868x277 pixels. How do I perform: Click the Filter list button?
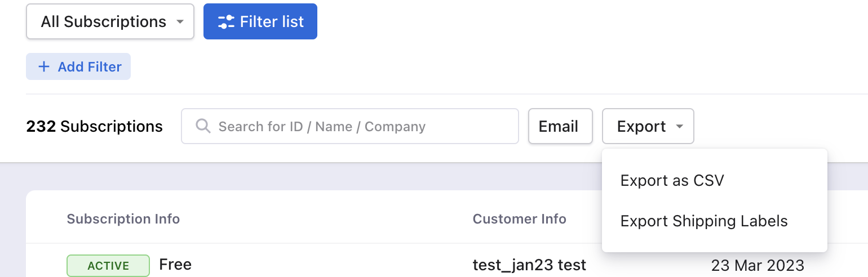tap(260, 22)
